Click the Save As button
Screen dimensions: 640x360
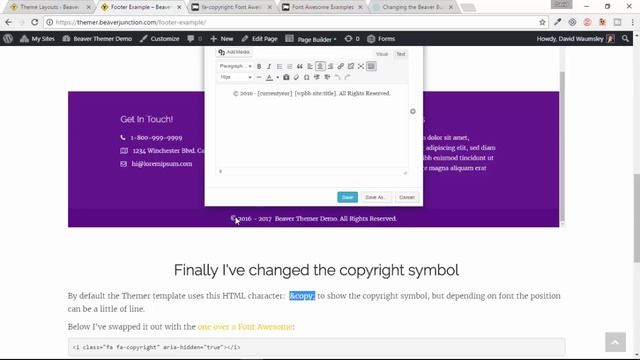click(376, 197)
